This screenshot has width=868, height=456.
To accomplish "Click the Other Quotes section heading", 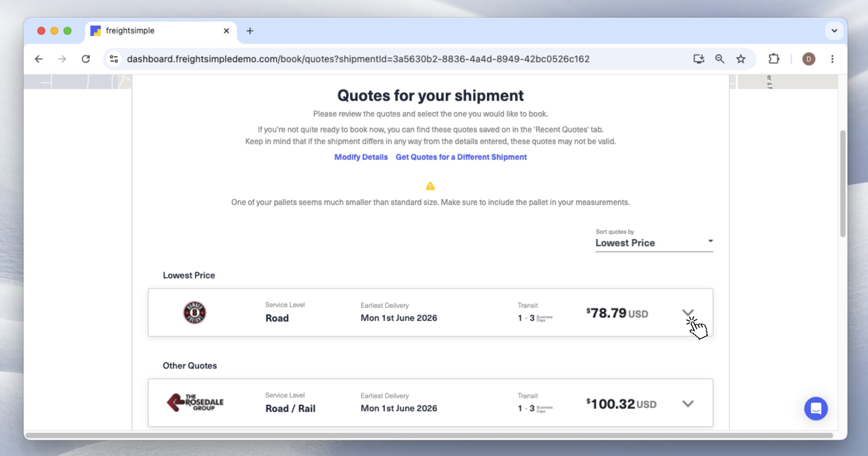I will click(190, 366).
